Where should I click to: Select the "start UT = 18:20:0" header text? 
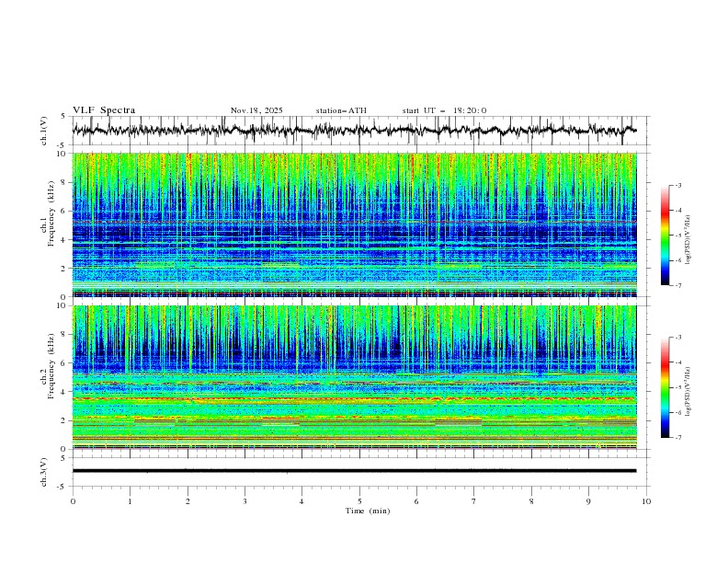[x=444, y=110]
